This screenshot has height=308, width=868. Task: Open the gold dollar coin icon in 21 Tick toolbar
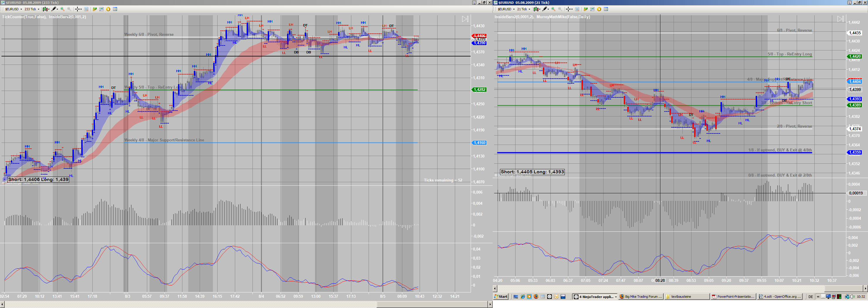pos(599,9)
